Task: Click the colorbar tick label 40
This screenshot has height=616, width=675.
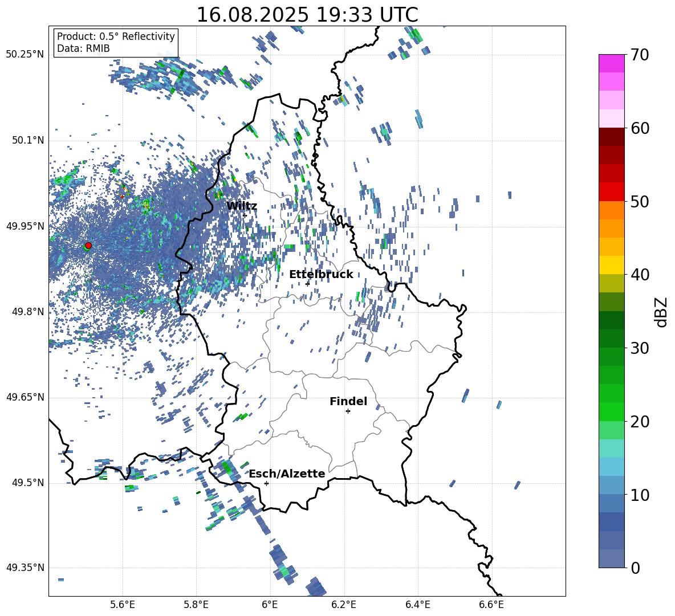Action: point(640,275)
